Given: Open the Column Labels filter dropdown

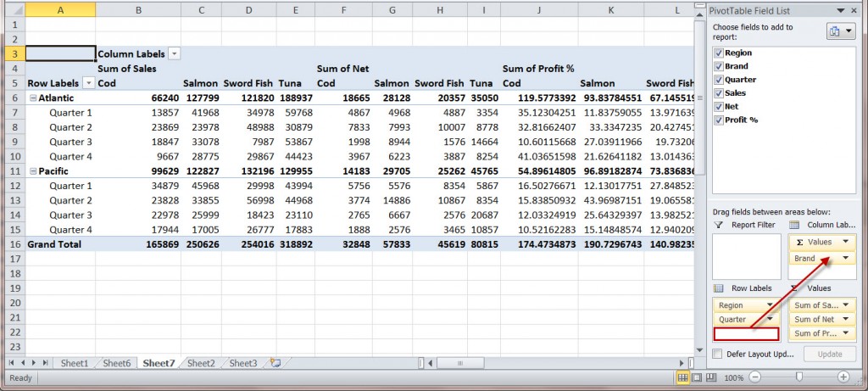Looking at the screenshot, I should click(x=174, y=53).
